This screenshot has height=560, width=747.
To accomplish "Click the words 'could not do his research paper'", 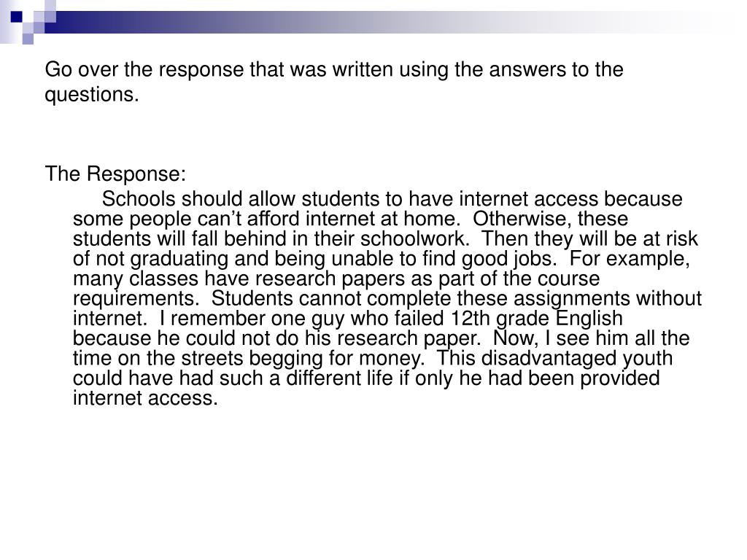I will pyautogui.click(x=332, y=338).
